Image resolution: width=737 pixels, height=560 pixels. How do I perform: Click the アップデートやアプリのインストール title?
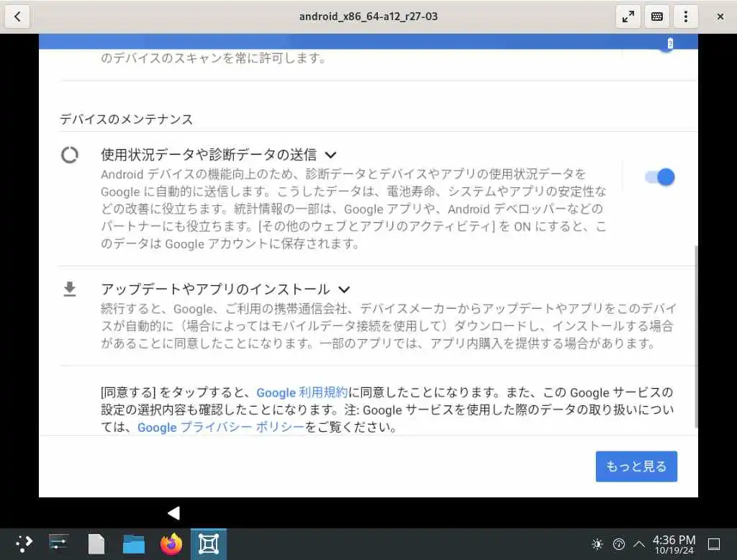point(215,289)
